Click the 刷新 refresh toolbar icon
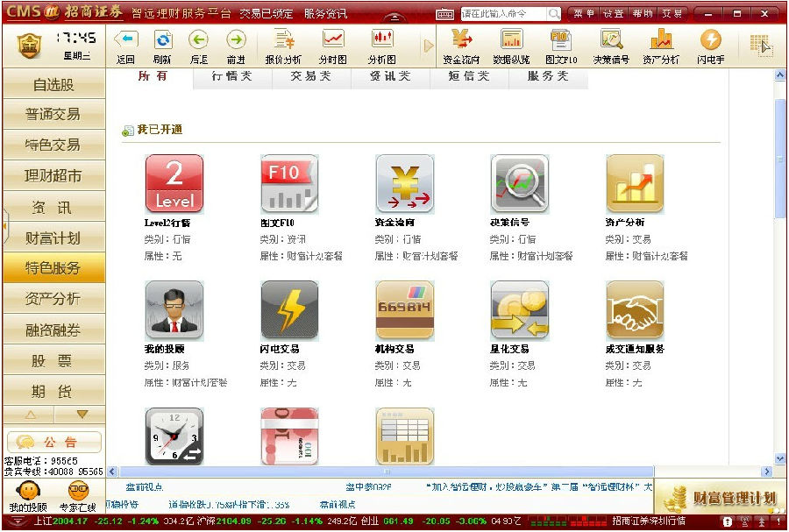The width and height of the screenshot is (789, 532). (x=162, y=46)
